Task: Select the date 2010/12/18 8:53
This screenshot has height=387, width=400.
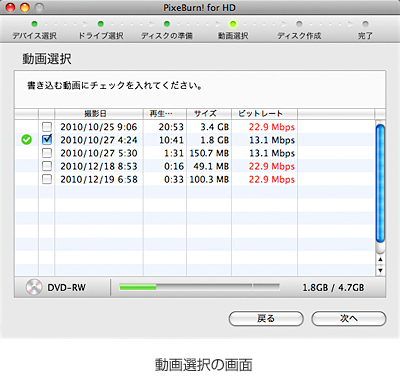Action: pos(99,166)
